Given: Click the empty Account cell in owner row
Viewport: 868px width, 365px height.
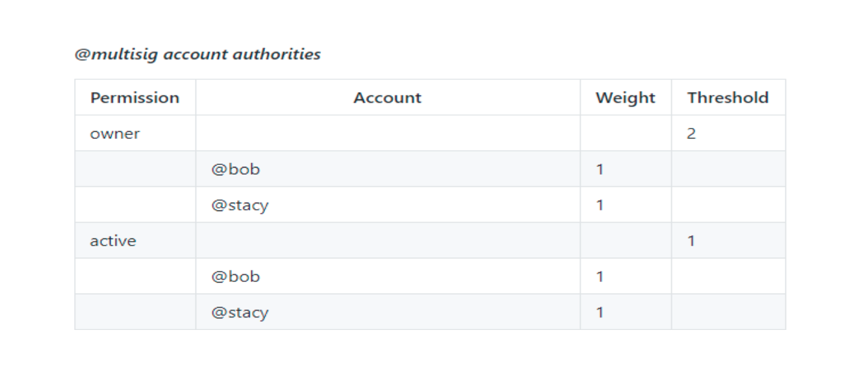Looking at the screenshot, I should click(x=388, y=133).
